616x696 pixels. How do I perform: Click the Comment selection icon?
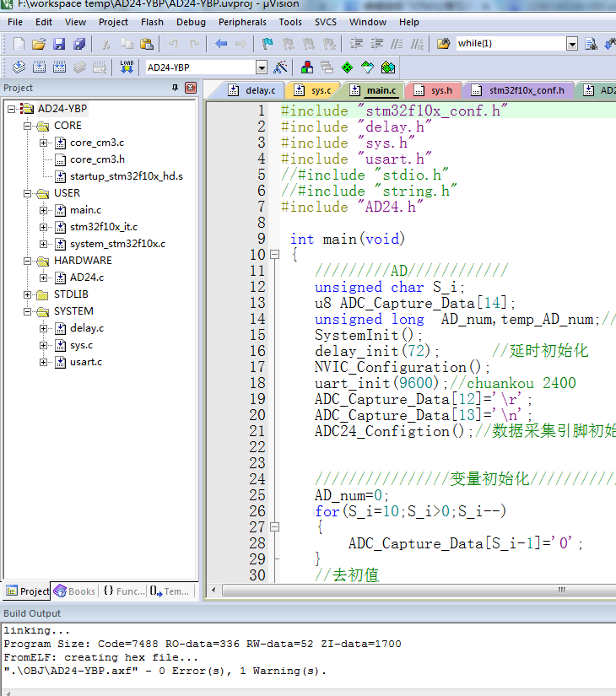pyautogui.click(x=397, y=44)
